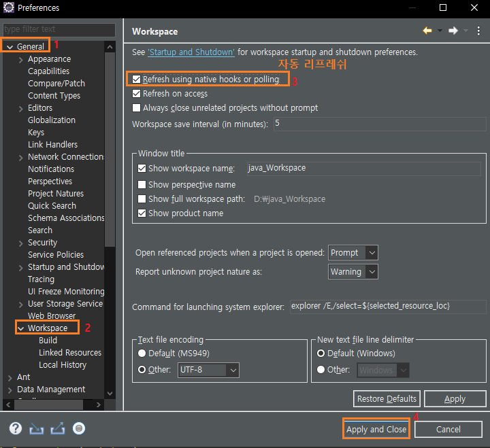Open the Build page under Workspace
Screen dimensions: 490x448
click(48, 341)
